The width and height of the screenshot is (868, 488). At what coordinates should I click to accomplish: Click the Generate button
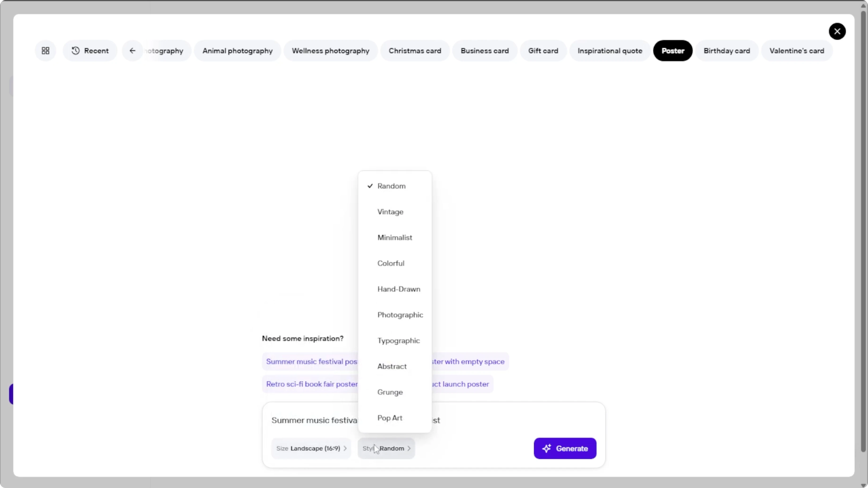(565, 448)
